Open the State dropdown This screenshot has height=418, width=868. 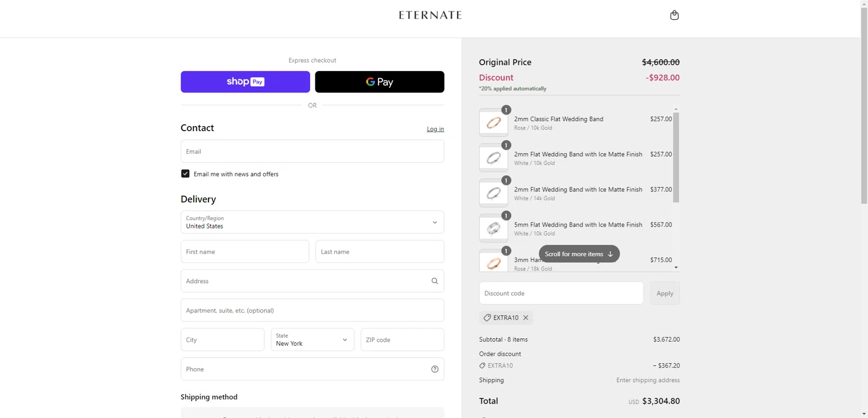point(312,340)
